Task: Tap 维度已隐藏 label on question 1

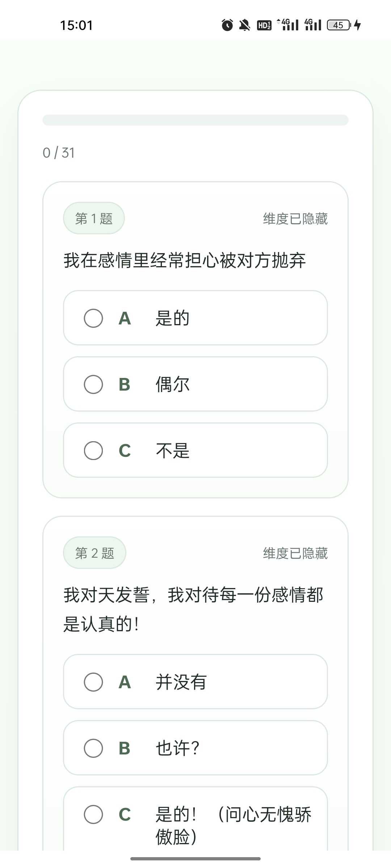Action: [295, 219]
